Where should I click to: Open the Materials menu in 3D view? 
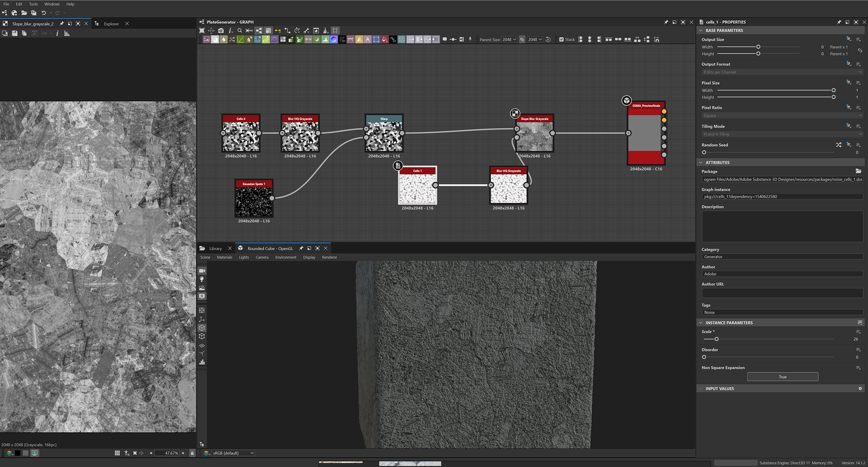tap(224, 257)
